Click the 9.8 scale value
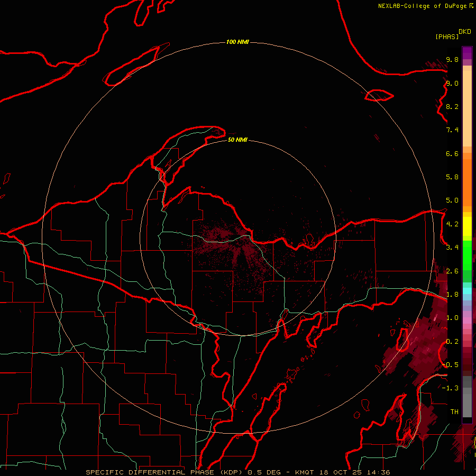Viewport: 476px width, 476px height. (x=452, y=59)
